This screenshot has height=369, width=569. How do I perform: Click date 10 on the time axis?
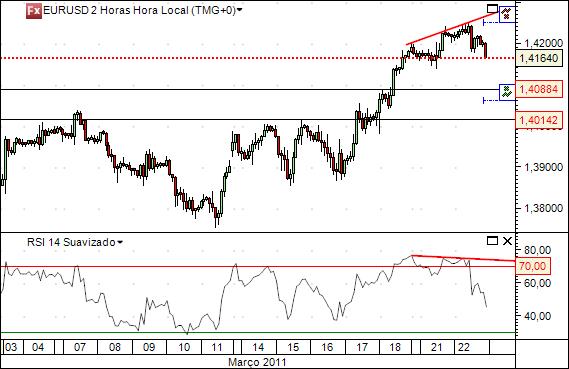pyautogui.click(x=184, y=347)
